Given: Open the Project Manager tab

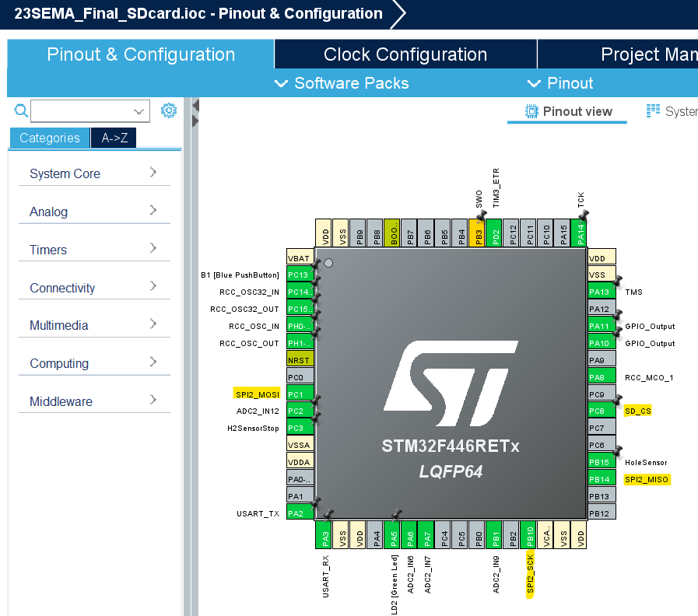Looking at the screenshot, I should click(x=618, y=54).
